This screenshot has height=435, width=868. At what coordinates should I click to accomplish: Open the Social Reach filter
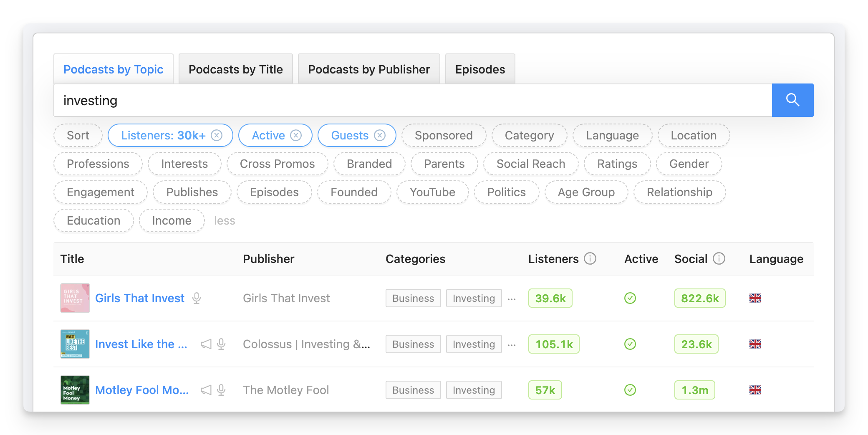[531, 164]
